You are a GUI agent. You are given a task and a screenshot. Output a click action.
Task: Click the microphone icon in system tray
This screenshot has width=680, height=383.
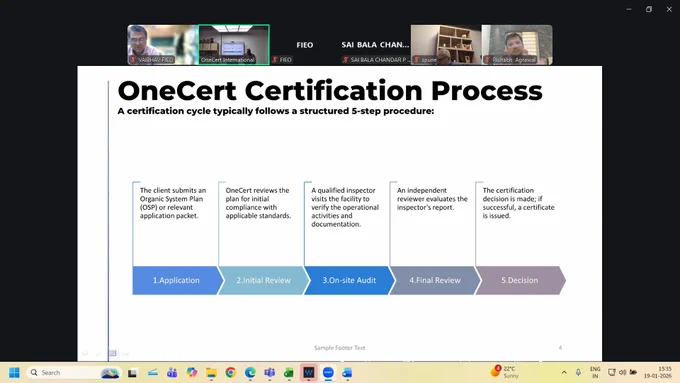pyautogui.click(x=578, y=372)
